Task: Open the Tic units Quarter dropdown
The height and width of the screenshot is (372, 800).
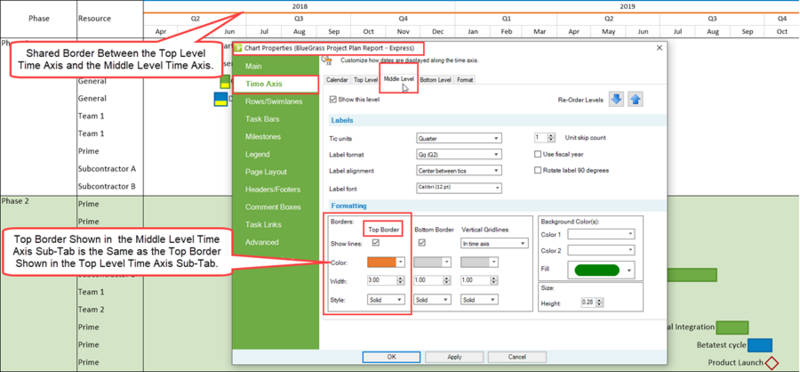Action: (459, 138)
